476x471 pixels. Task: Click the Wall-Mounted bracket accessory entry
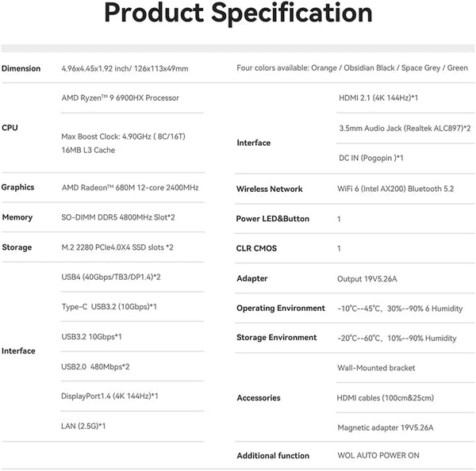pyautogui.click(x=376, y=368)
